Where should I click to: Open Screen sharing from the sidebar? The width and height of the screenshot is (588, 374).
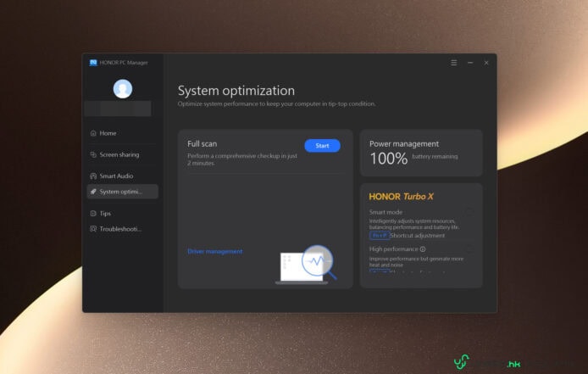pos(122,154)
